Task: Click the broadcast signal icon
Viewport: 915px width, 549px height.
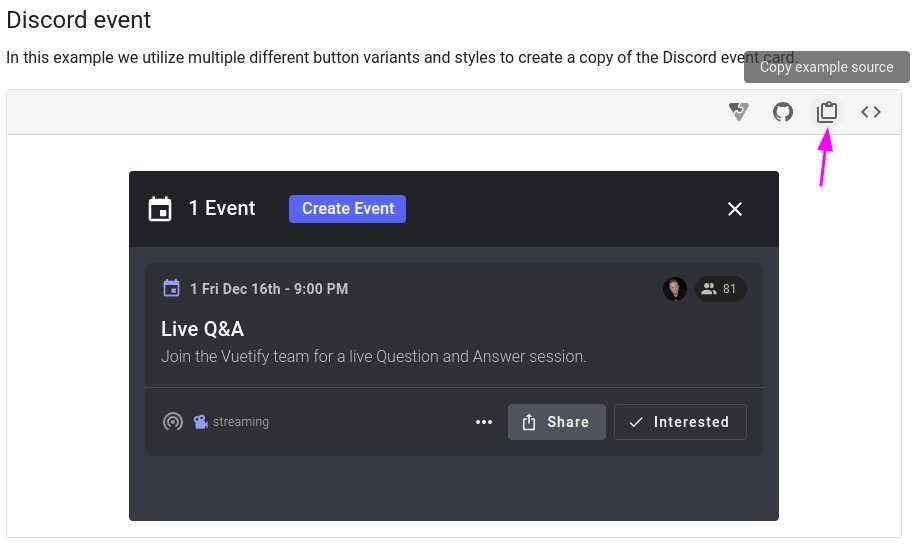Action: pyautogui.click(x=173, y=421)
